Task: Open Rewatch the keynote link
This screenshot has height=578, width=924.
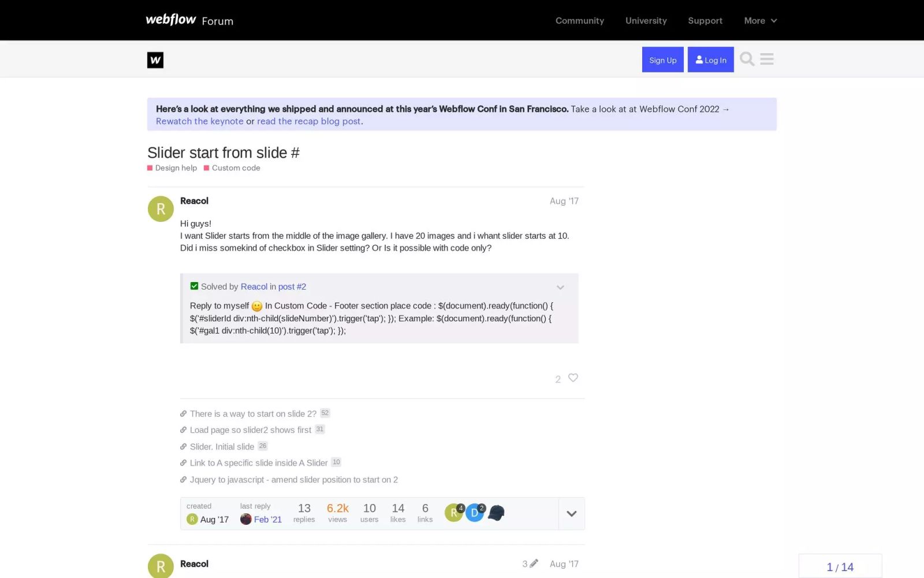Action: click(200, 121)
